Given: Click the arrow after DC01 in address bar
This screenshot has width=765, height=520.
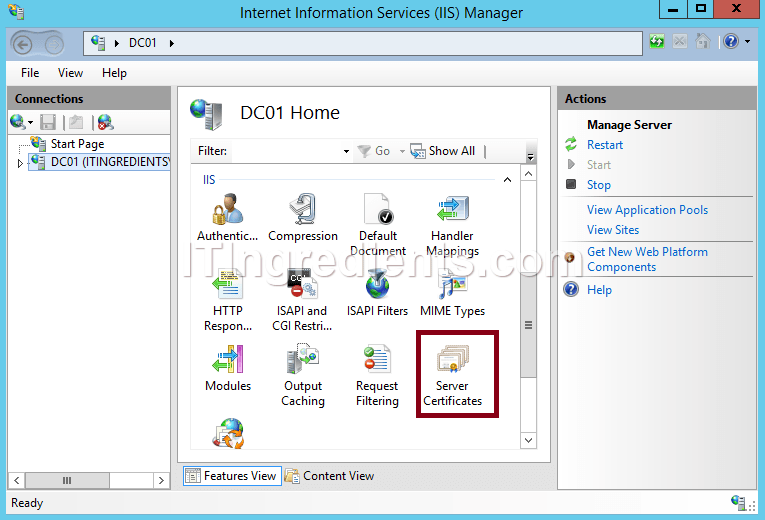Looking at the screenshot, I should pos(172,43).
